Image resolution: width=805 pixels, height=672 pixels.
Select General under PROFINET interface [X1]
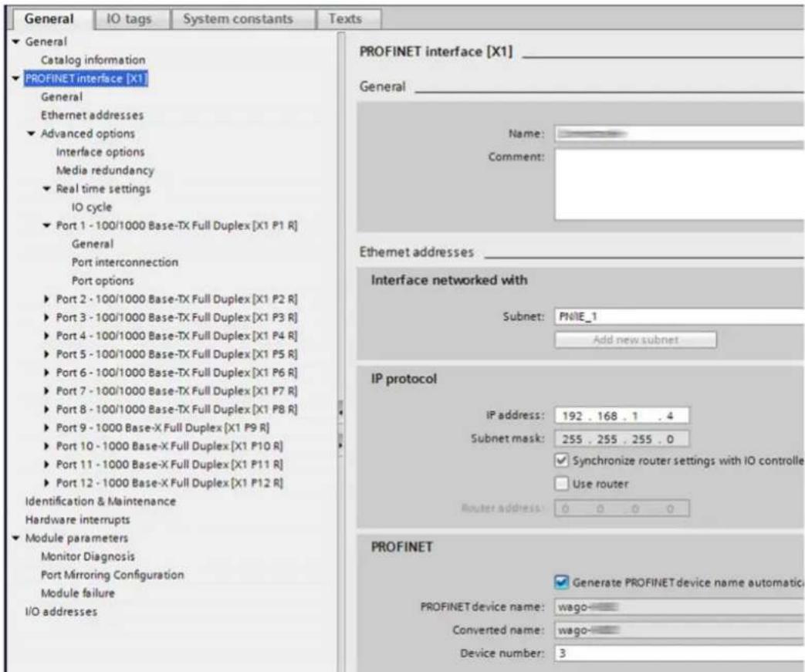(x=62, y=97)
